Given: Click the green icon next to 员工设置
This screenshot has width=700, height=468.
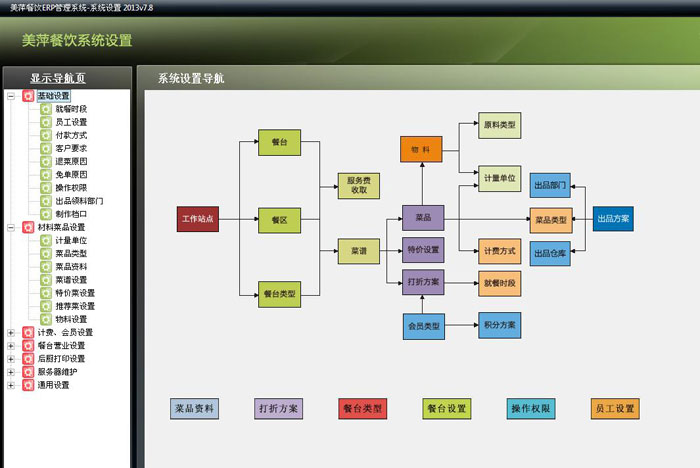Looking at the screenshot, I should 46,122.
